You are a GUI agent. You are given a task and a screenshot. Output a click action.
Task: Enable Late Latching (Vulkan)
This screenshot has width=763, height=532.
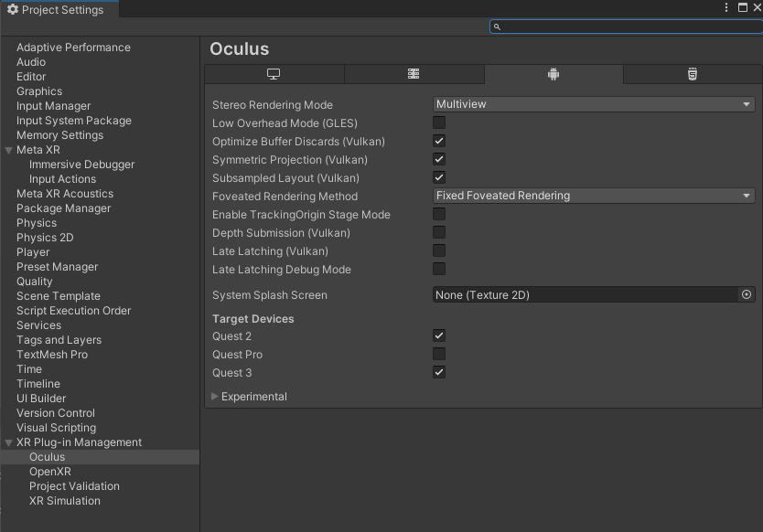pyautogui.click(x=439, y=250)
